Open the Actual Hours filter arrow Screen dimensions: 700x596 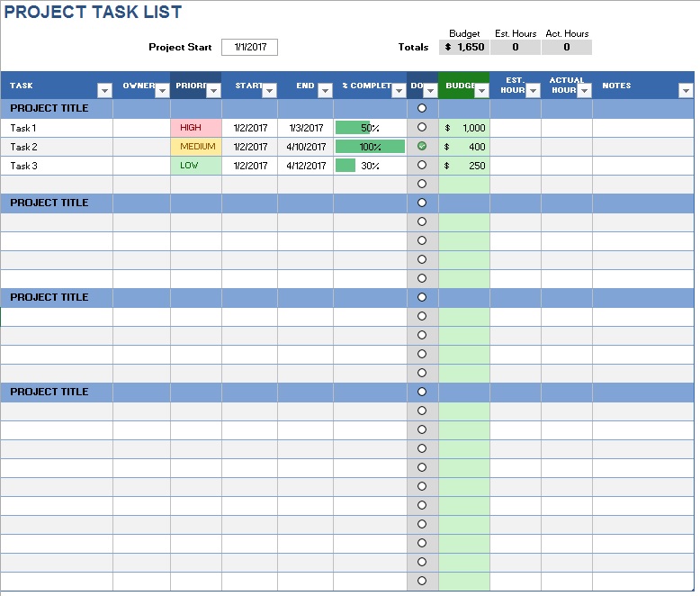[584, 90]
